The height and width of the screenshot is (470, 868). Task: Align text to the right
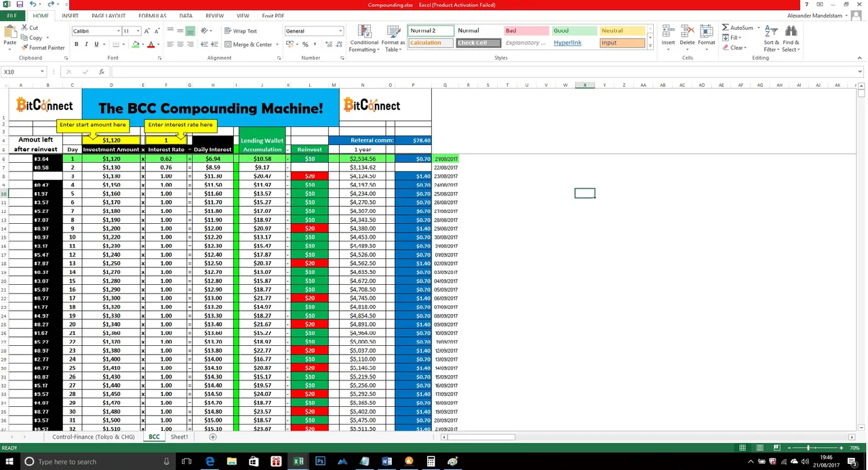click(x=190, y=45)
